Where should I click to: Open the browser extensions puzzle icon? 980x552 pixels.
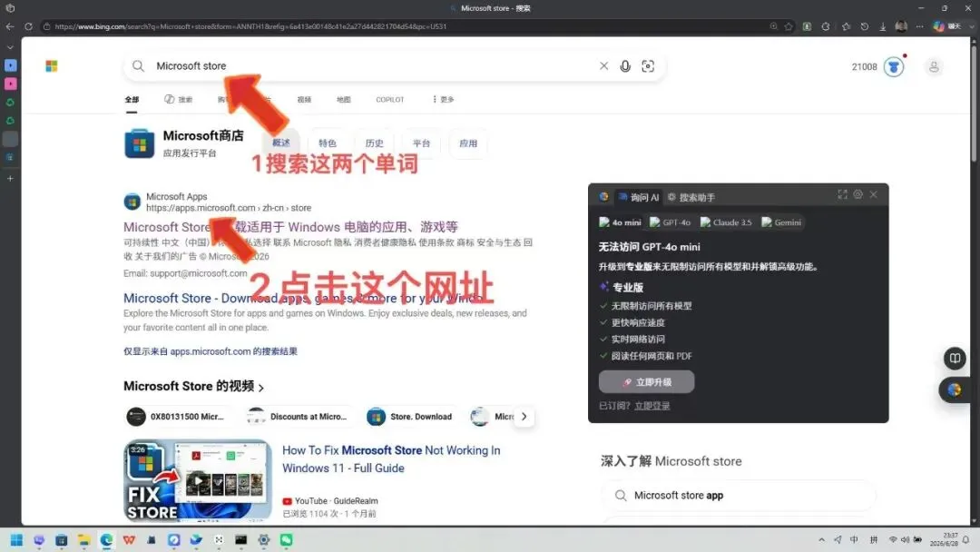pos(826,26)
